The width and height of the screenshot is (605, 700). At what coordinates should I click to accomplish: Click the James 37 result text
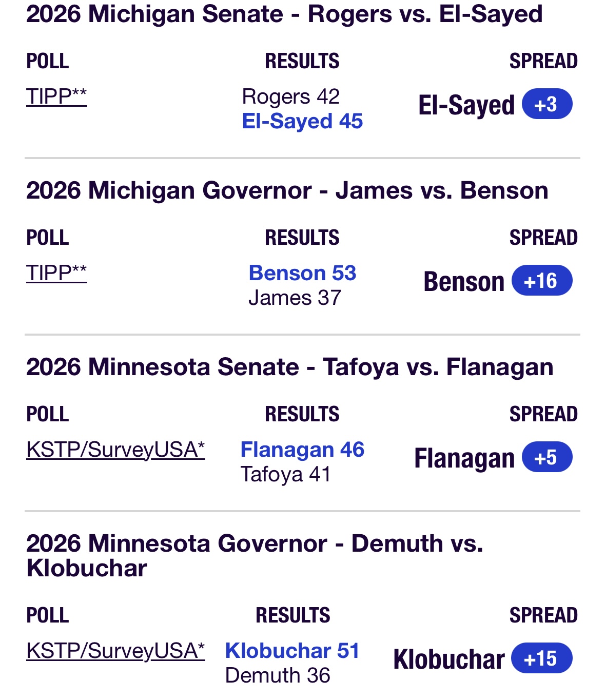click(295, 298)
